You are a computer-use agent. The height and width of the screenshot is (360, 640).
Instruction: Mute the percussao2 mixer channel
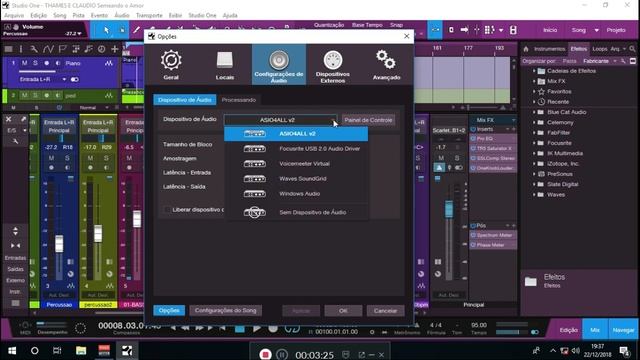[90, 158]
